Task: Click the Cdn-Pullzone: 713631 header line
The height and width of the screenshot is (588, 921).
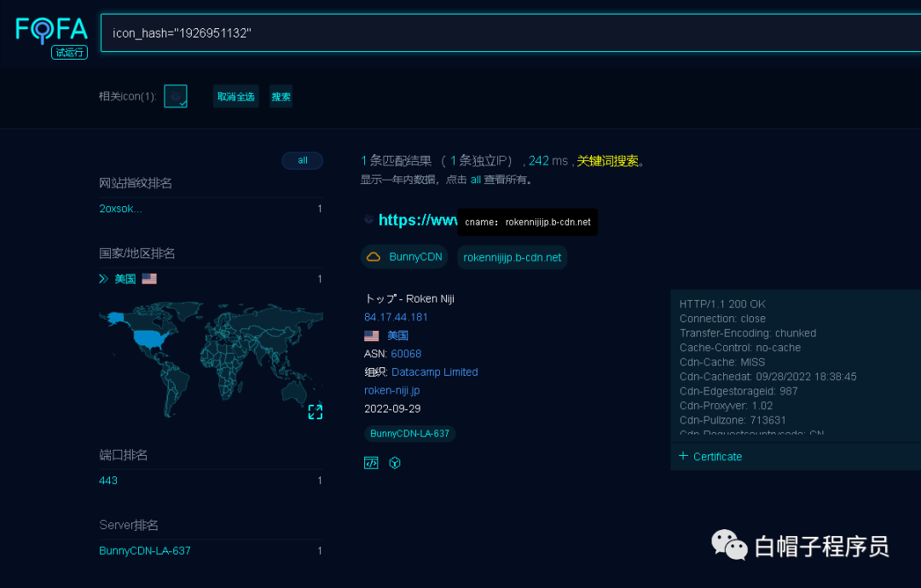Action: (x=733, y=420)
